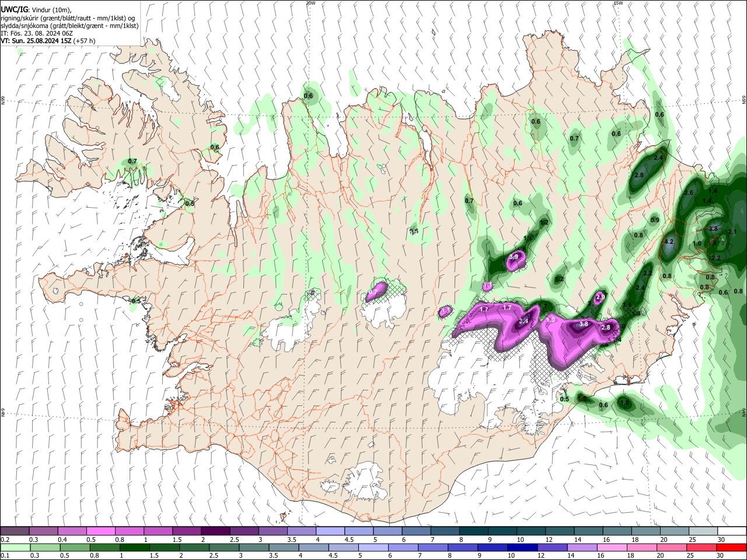Pick the upper legend white swatch after 30
The height and width of the screenshot is (560, 747).
pos(732,531)
